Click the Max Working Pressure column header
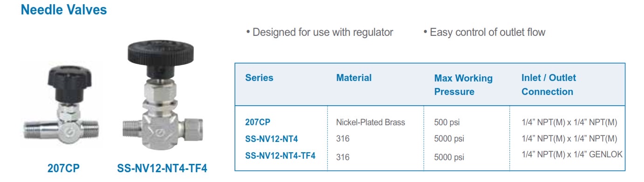The image size is (644, 182). 463,85
